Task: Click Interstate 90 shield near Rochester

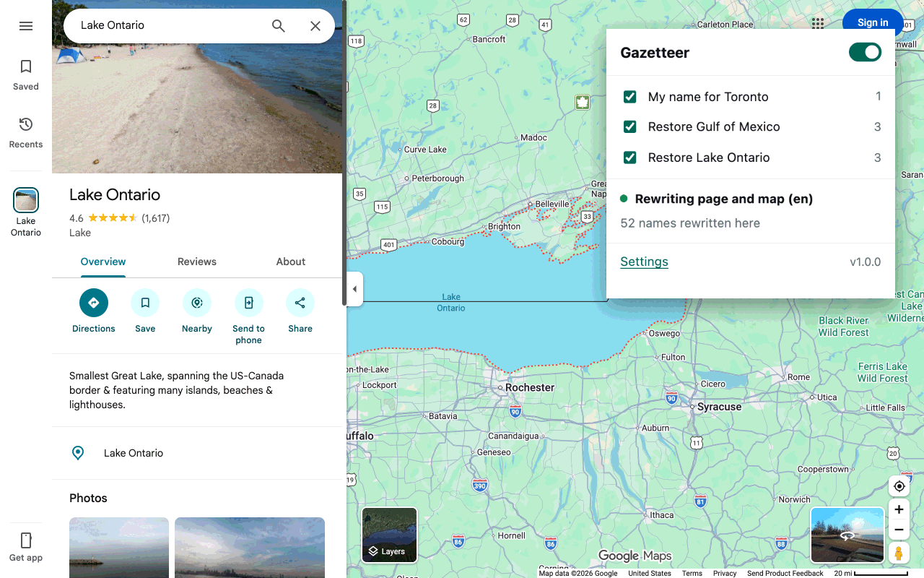Action: click(515, 412)
